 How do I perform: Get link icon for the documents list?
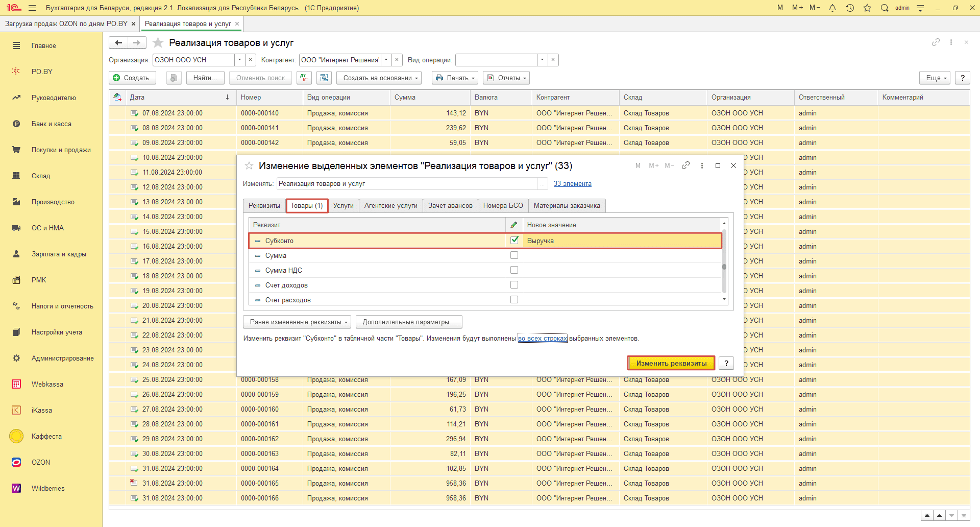pyautogui.click(x=936, y=42)
